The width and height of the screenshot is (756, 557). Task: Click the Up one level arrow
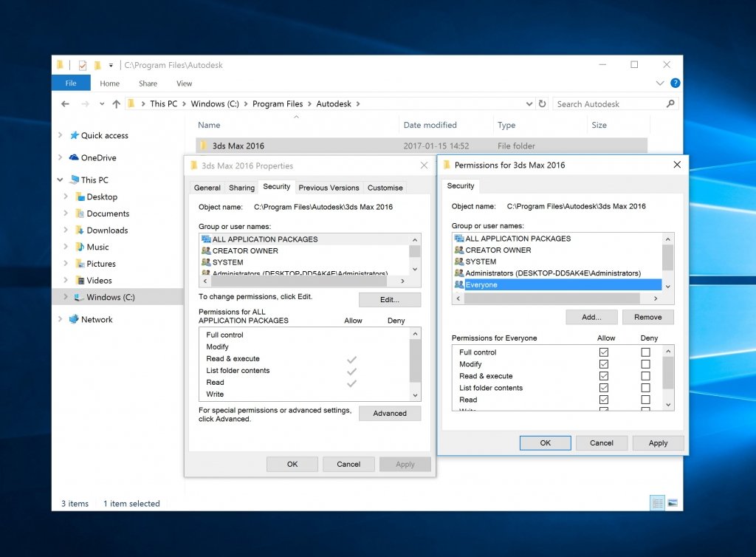(x=116, y=103)
